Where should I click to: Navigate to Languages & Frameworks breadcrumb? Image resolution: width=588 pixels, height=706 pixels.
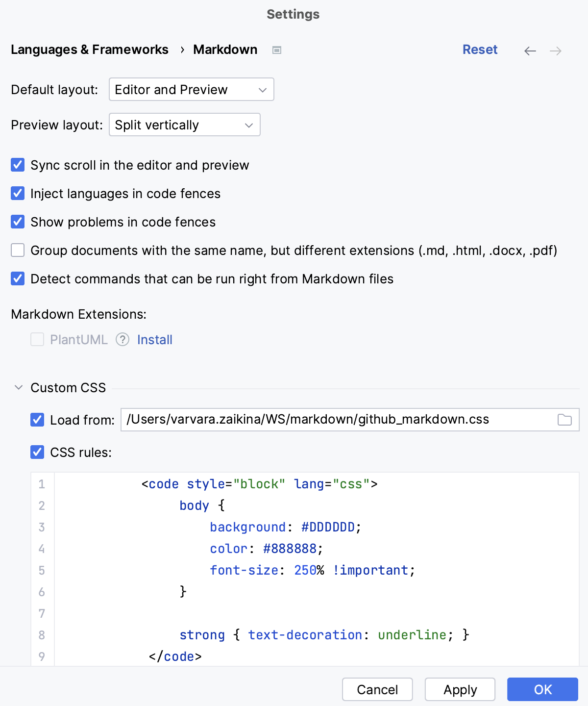point(90,50)
